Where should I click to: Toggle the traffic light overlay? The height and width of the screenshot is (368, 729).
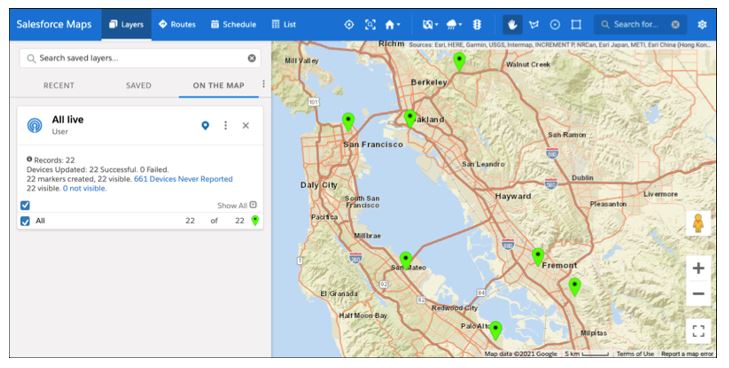477,25
